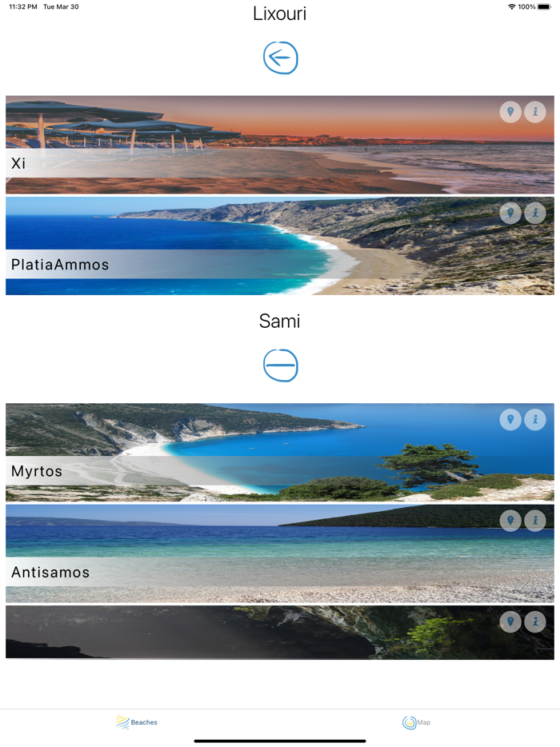Switch to the Beaches tab
This screenshot has height=747, width=560.
[136, 722]
